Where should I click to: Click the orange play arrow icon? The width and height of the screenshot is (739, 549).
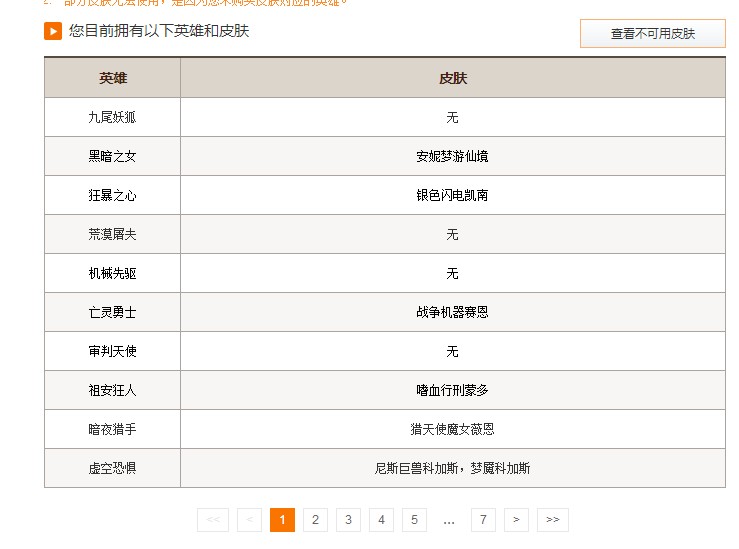click(x=53, y=31)
